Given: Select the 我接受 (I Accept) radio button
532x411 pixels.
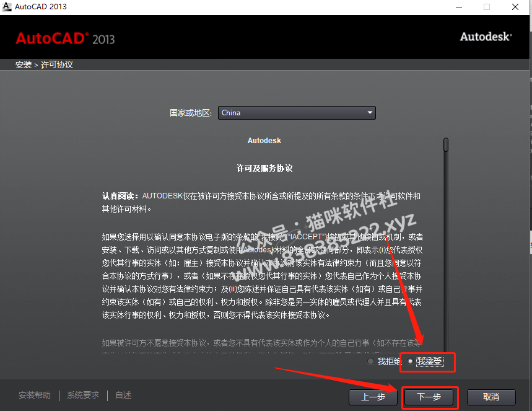Looking at the screenshot, I should (x=410, y=362).
